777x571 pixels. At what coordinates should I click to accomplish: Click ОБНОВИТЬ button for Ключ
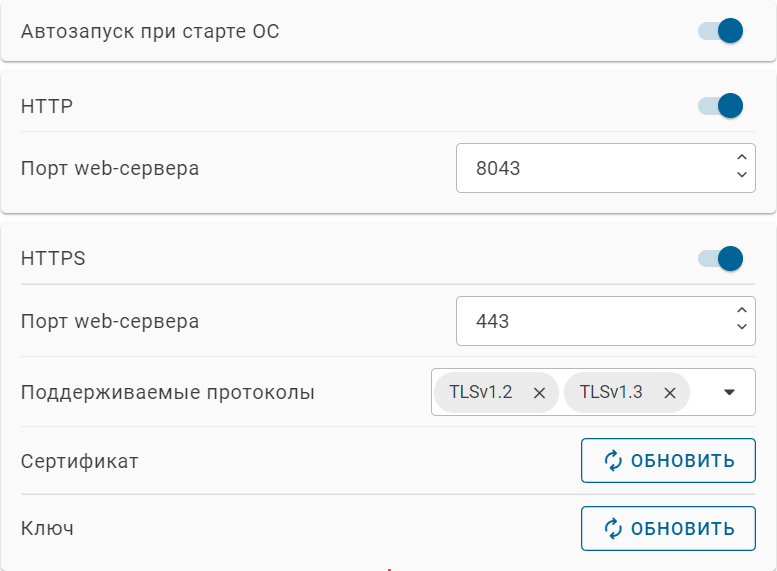tap(668, 528)
